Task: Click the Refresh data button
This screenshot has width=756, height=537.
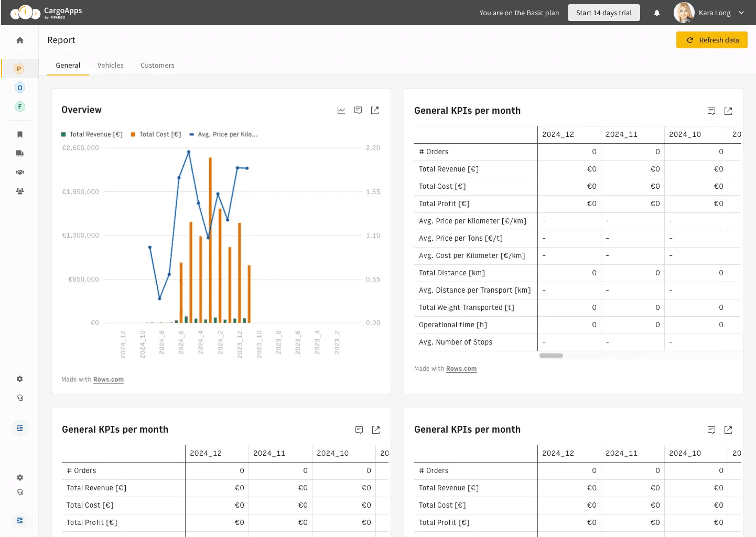Action: coord(712,40)
